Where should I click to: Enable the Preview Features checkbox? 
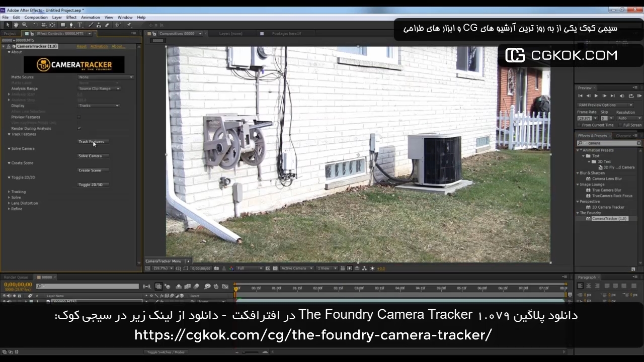[79, 117]
